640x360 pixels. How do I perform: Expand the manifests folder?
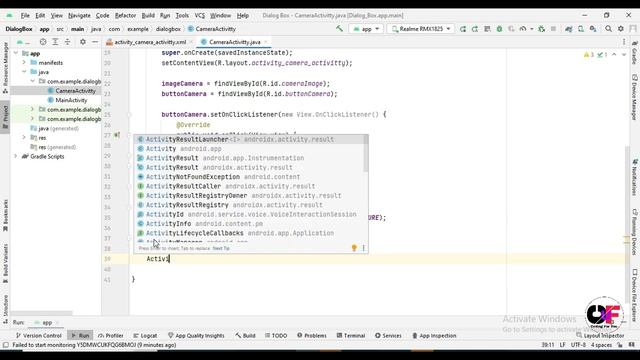point(24,62)
